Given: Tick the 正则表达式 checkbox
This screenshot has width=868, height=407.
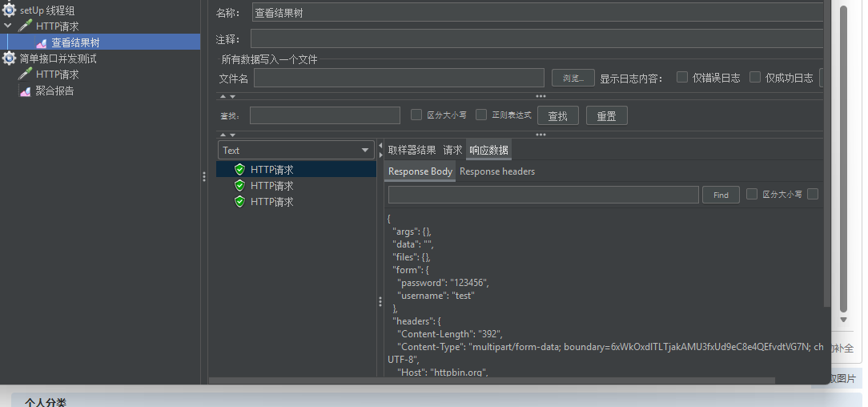Looking at the screenshot, I should pos(481,115).
